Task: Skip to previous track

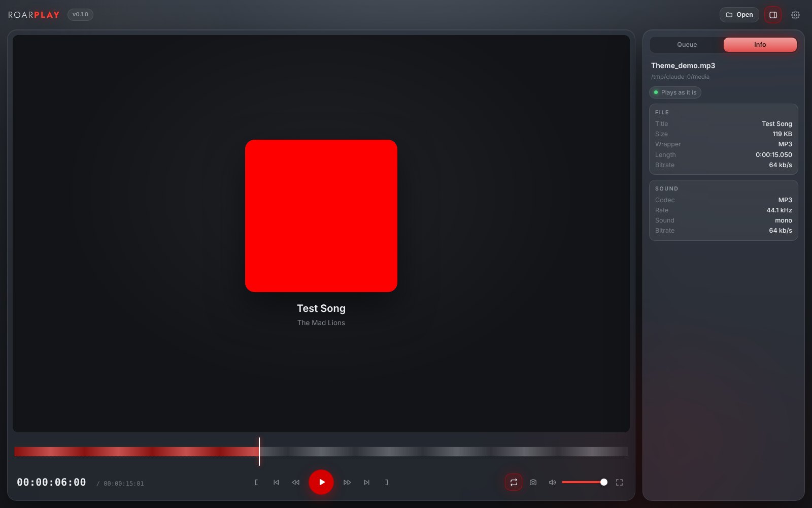Action: (276, 482)
